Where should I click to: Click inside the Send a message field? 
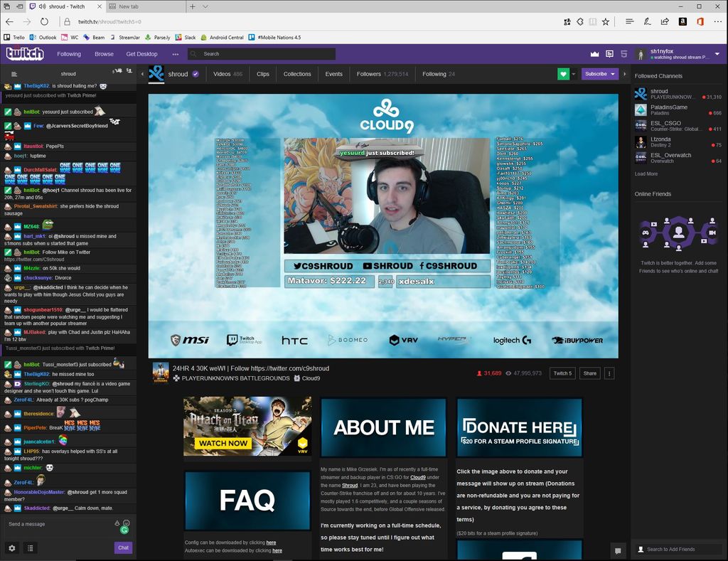[57, 524]
